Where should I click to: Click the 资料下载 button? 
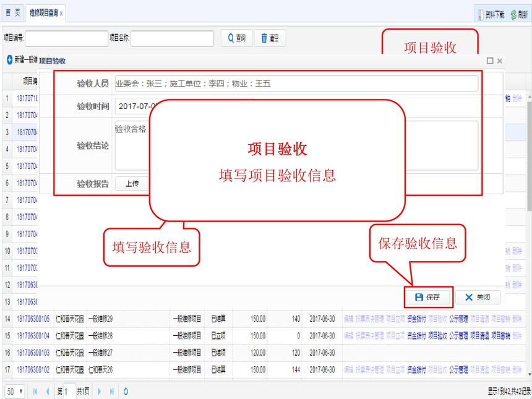(491, 15)
